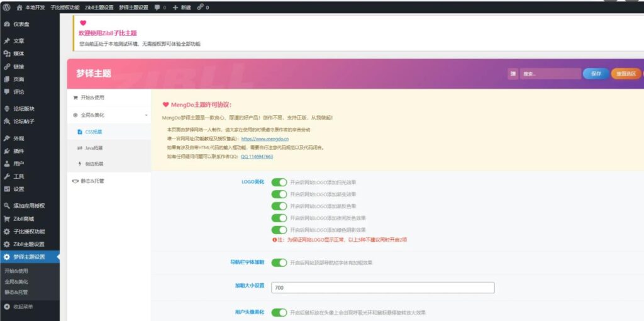Select the CSS拓展 sub-tab
This screenshot has width=644, height=321.
109,132
